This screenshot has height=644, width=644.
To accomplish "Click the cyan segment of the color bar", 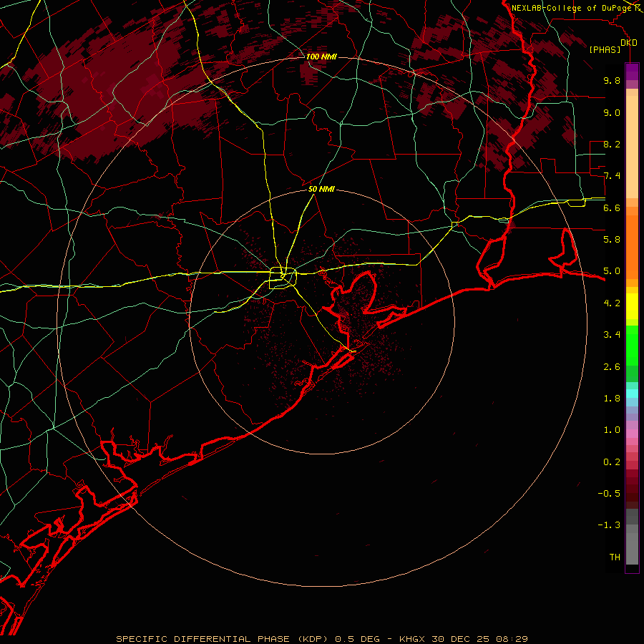I will 632,394.
